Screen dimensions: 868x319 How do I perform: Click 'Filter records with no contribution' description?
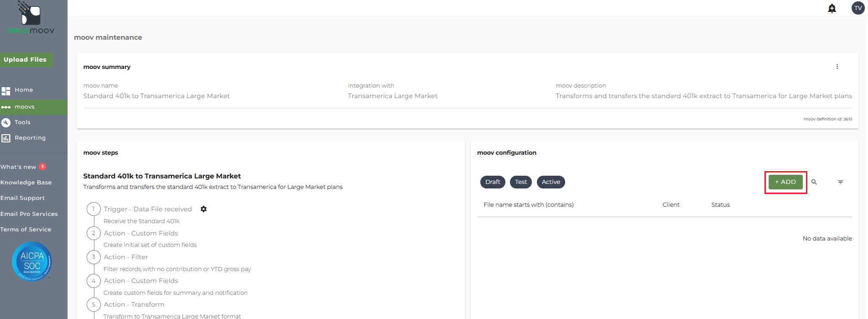point(177,269)
